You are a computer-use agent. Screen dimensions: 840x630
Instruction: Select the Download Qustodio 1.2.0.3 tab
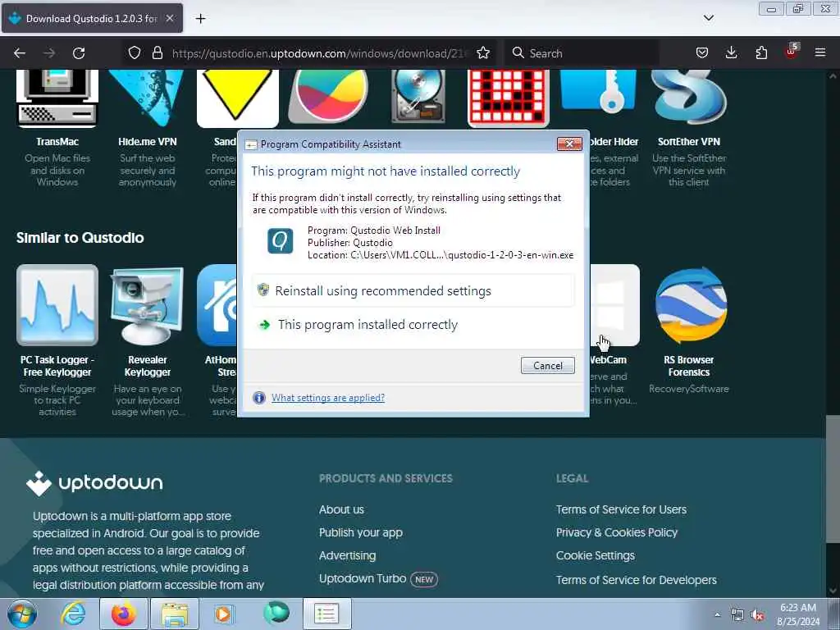coord(92,18)
